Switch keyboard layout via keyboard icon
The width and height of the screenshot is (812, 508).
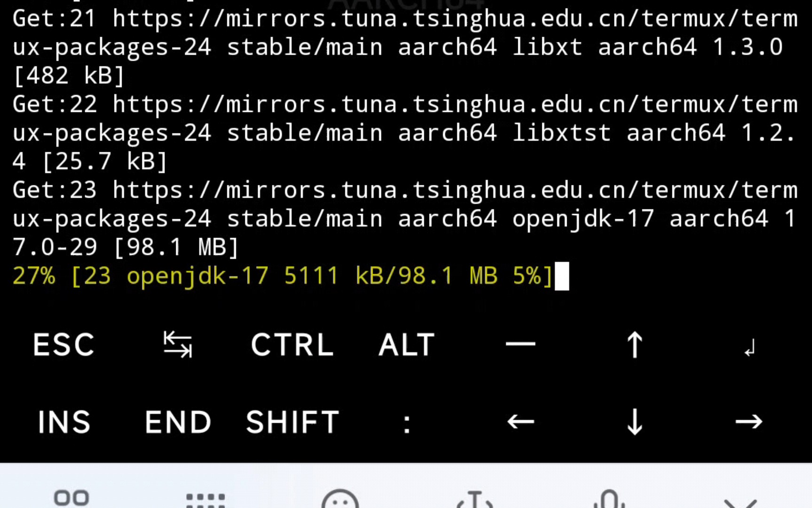[x=206, y=500]
